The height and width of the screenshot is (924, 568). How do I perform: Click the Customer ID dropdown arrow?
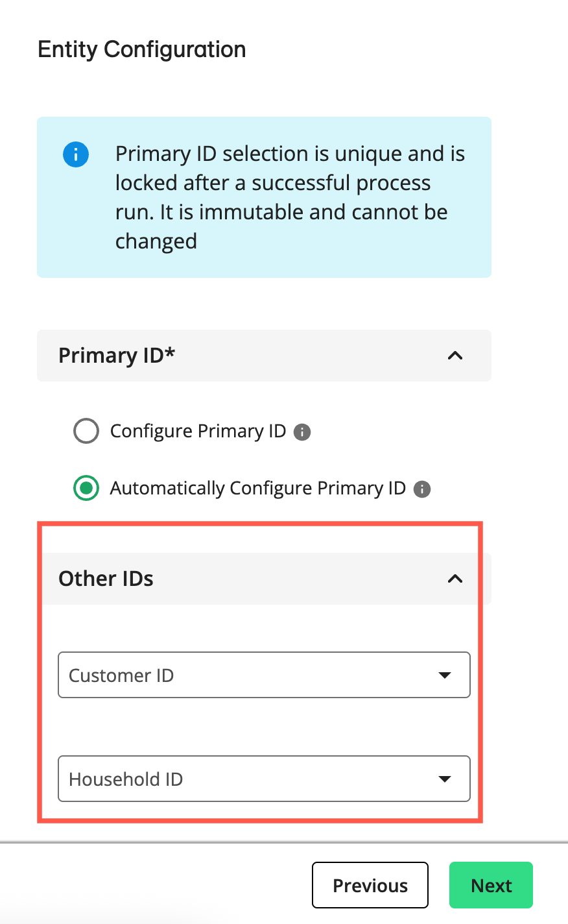point(445,675)
